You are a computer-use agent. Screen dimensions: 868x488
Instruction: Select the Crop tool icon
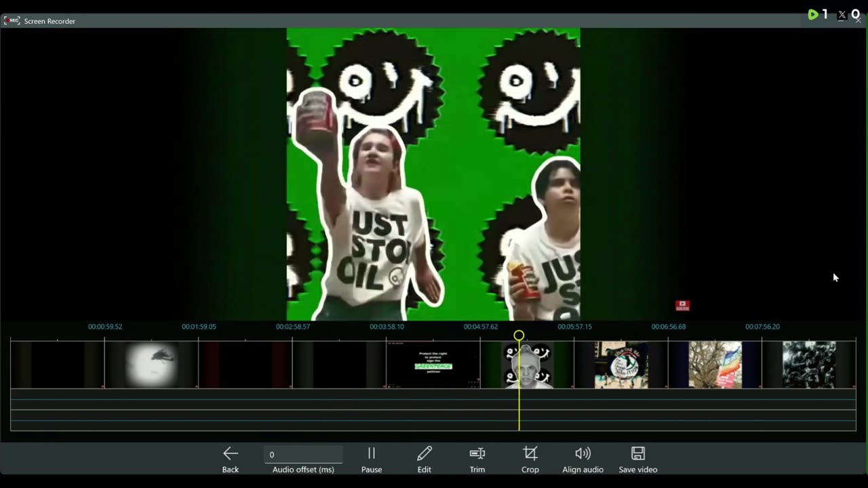[x=530, y=453]
